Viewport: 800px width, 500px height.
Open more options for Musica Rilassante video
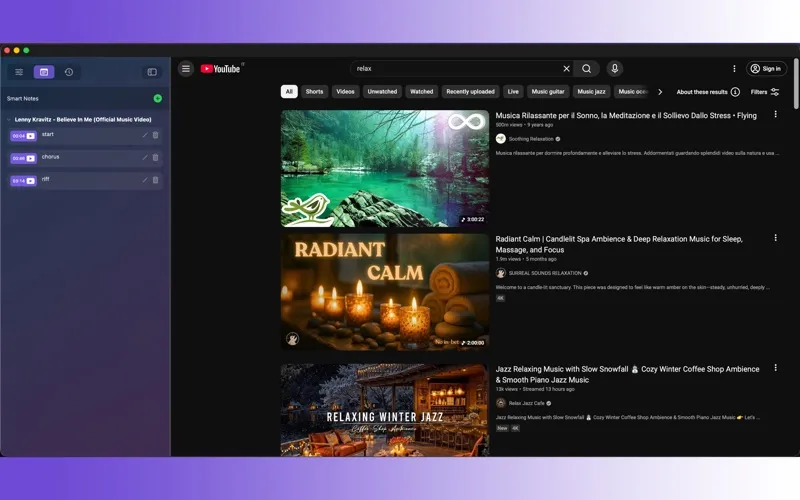tap(776, 114)
